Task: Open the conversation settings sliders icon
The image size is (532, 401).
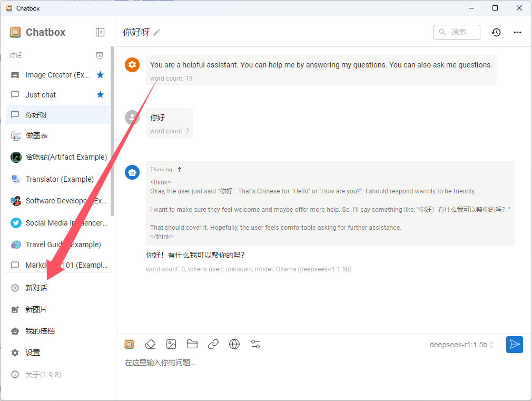Action: [x=255, y=344]
